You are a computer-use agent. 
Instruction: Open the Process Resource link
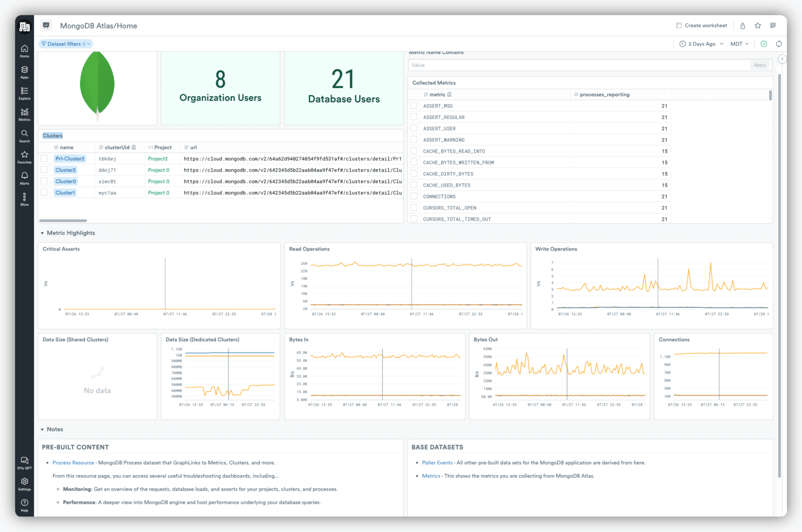coord(73,463)
